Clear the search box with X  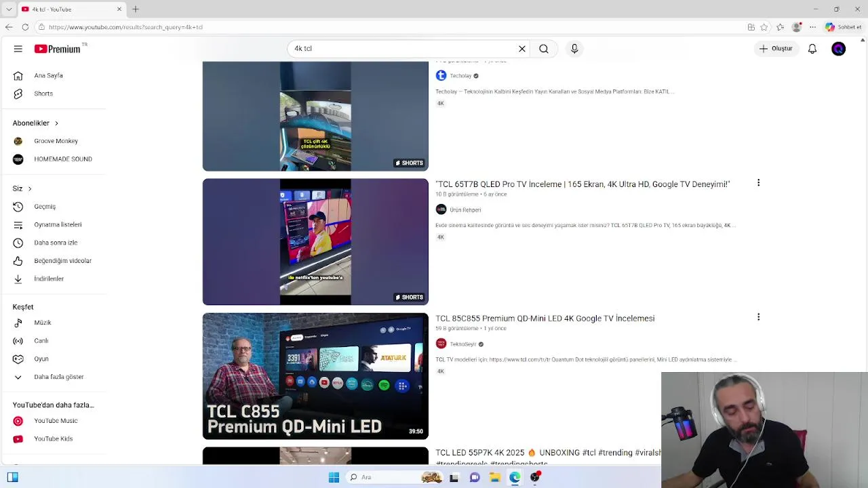[x=522, y=49]
